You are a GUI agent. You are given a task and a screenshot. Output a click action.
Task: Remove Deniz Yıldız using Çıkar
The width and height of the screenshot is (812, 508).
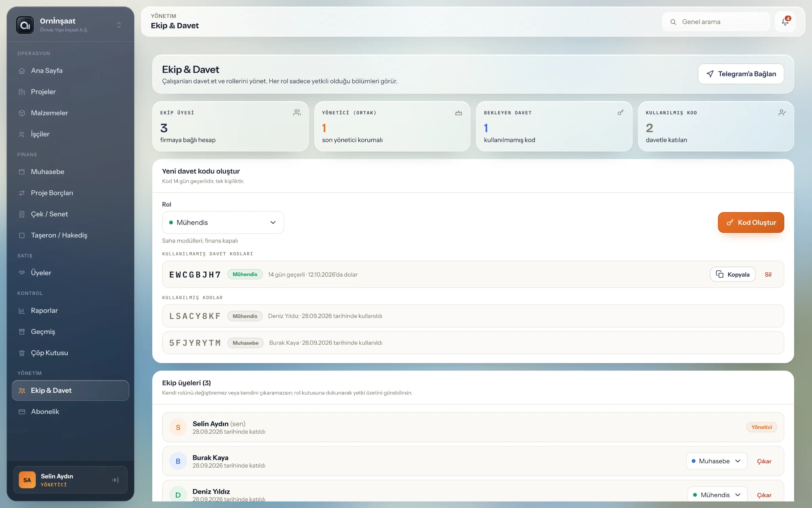click(764, 495)
